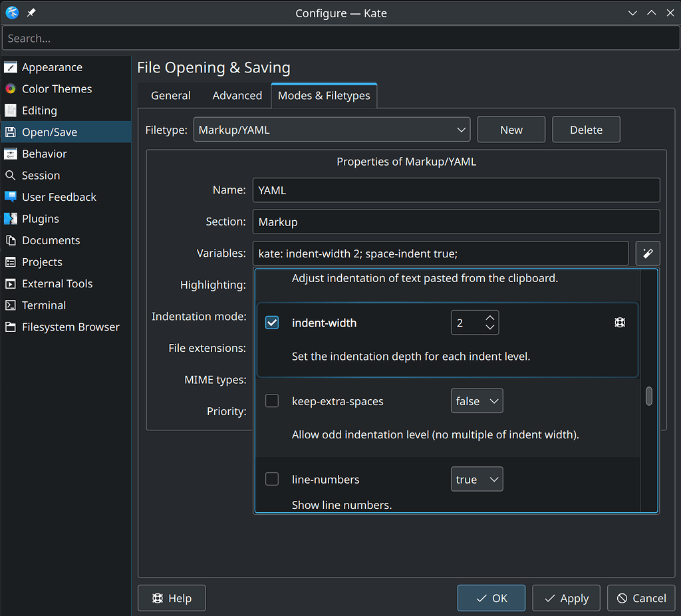Enable the line-numbers checkbox
The height and width of the screenshot is (616, 681).
(272, 479)
